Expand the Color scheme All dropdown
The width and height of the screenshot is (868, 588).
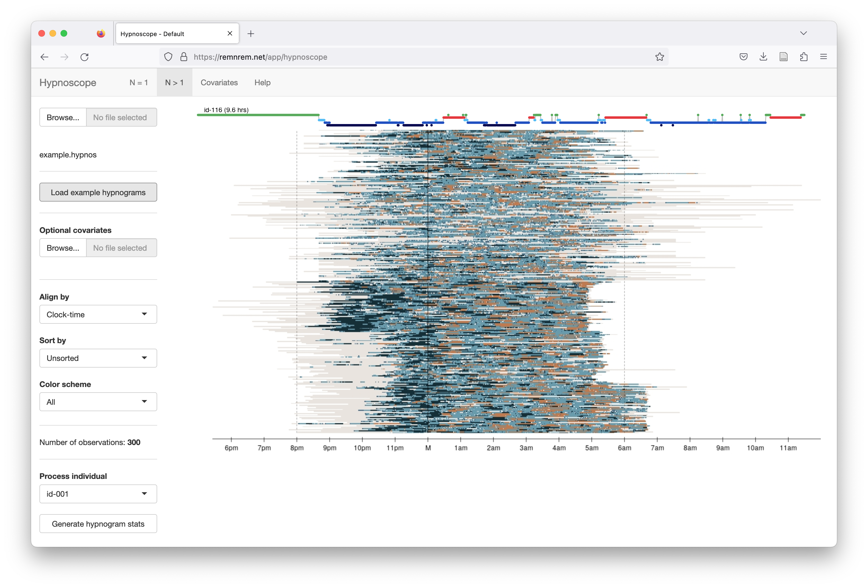tap(98, 402)
